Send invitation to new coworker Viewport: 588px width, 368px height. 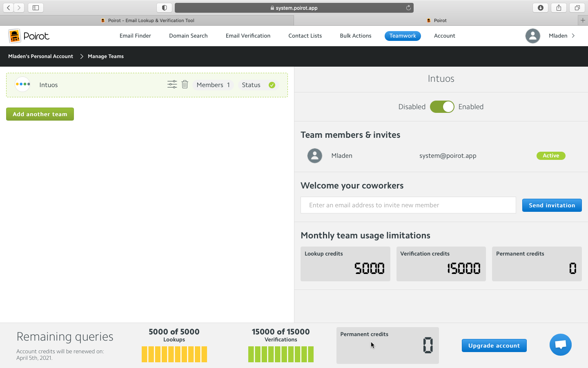(552, 205)
